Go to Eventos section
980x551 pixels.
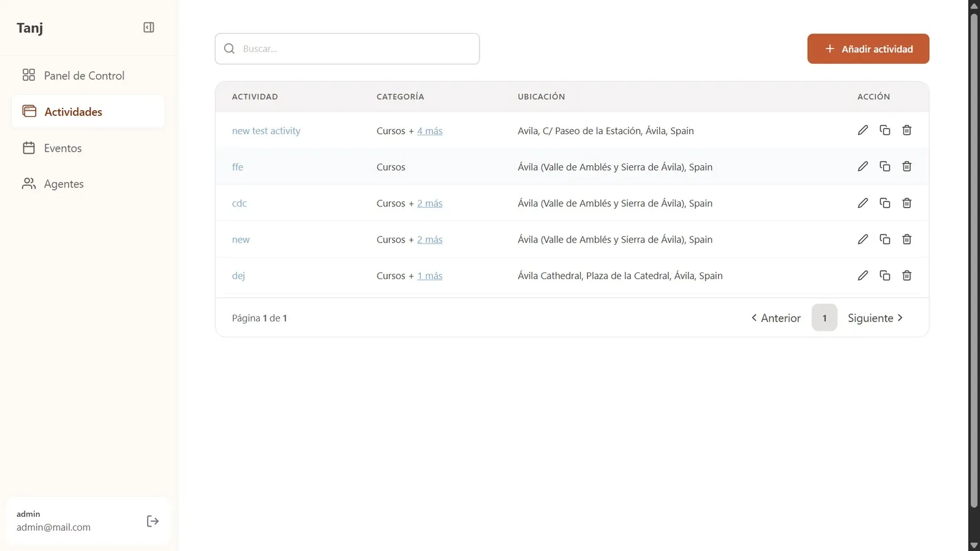pos(88,148)
